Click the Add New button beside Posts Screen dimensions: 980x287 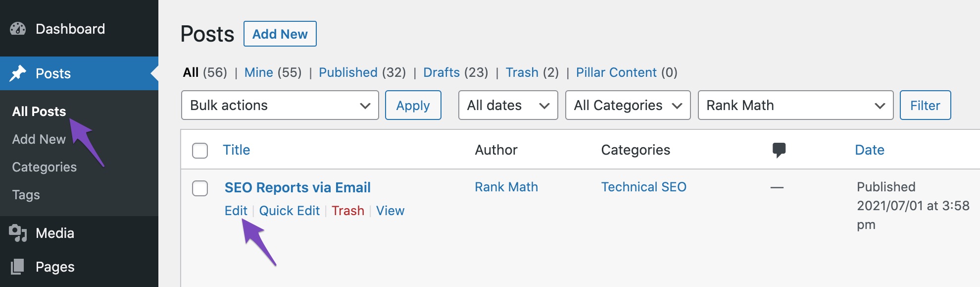click(280, 34)
